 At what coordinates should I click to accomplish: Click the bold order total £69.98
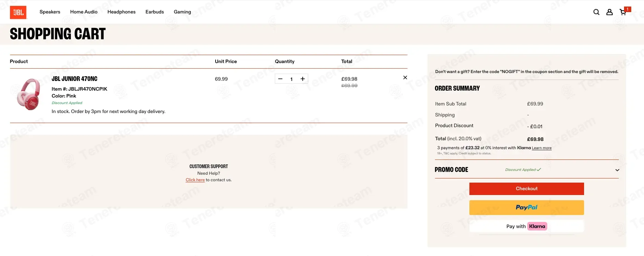click(535, 139)
